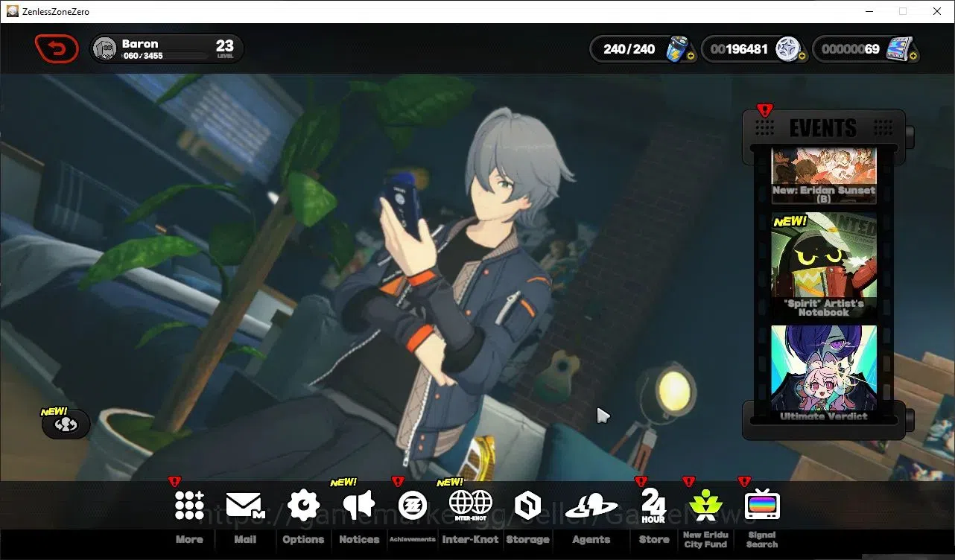Click the Mail label
Viewport: 955px width, 560px height.
(x=245, y=540)
